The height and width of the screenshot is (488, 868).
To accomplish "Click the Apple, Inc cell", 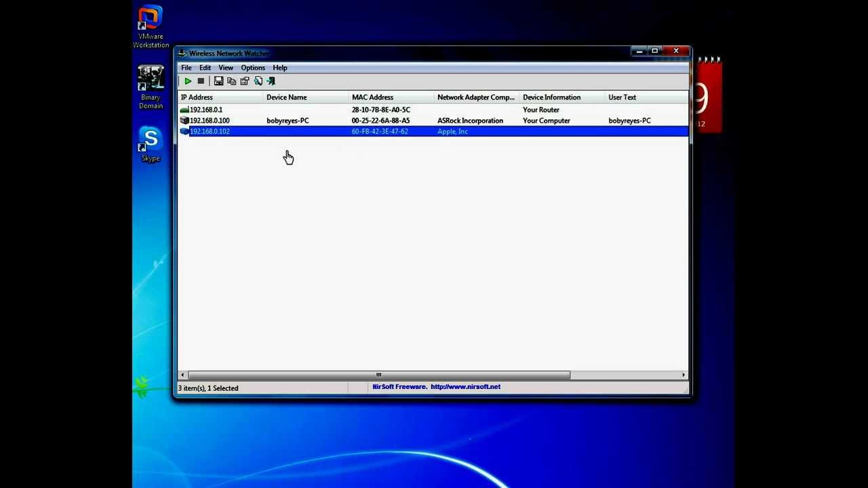I will pyautogui.click(x=452, y=131).
